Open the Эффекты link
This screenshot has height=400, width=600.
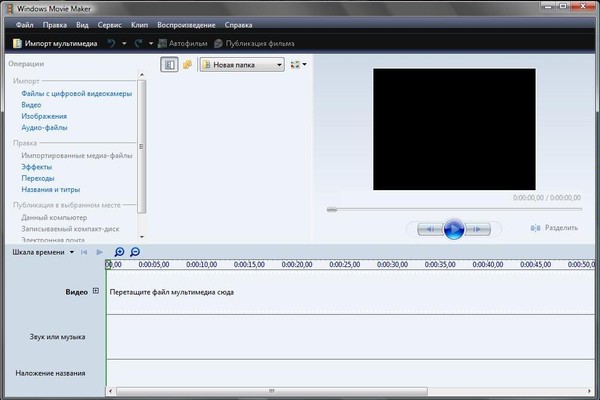click(37, 167)
